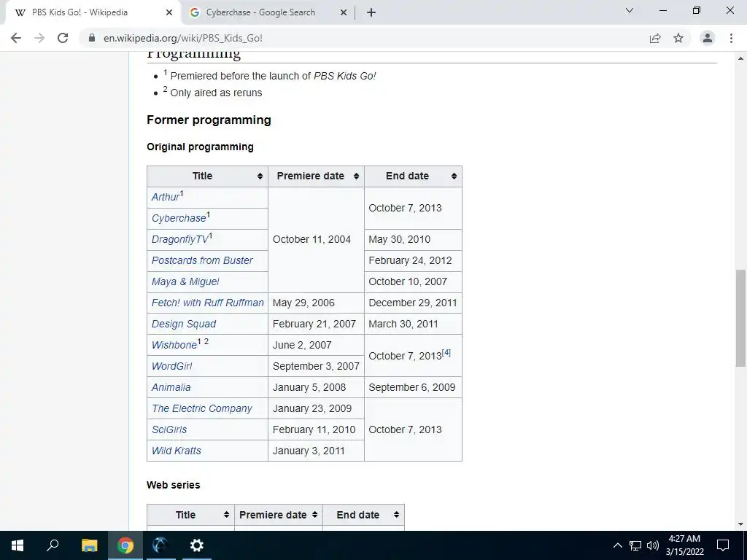The image size is (747, 560).
Task: Open the Arthur article link
Action: tap(166, 197)
